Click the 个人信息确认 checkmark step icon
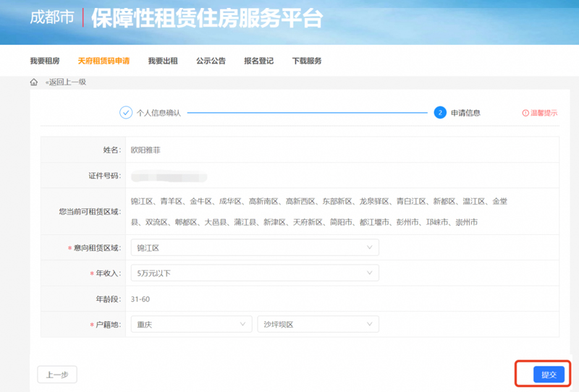579x392 pixels. click(126, 113)
